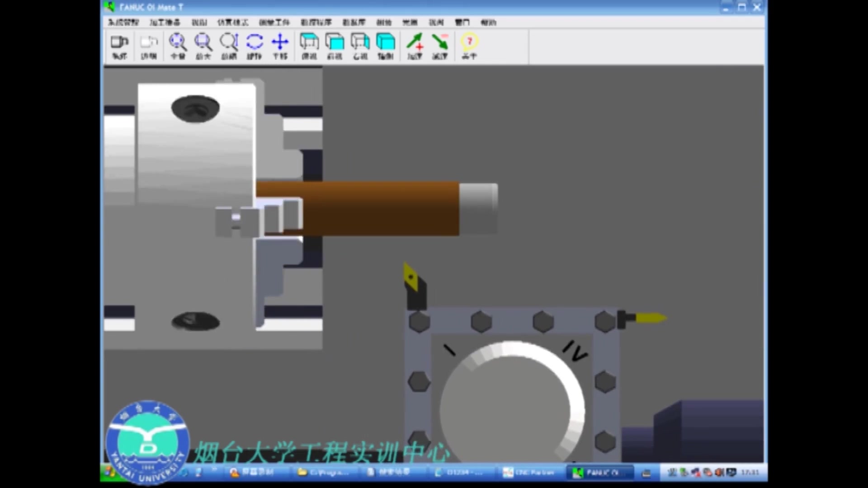Click the yellow turning tool insert

411,276
